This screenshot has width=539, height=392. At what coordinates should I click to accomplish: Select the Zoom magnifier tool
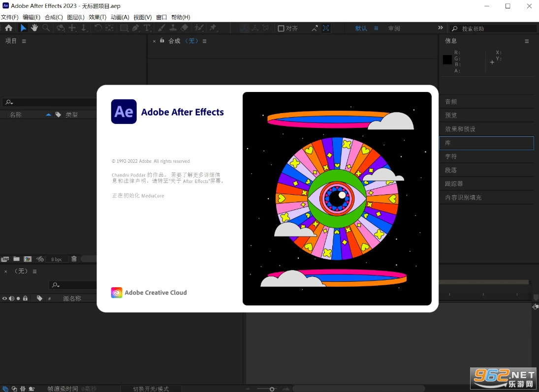[46, 28]
